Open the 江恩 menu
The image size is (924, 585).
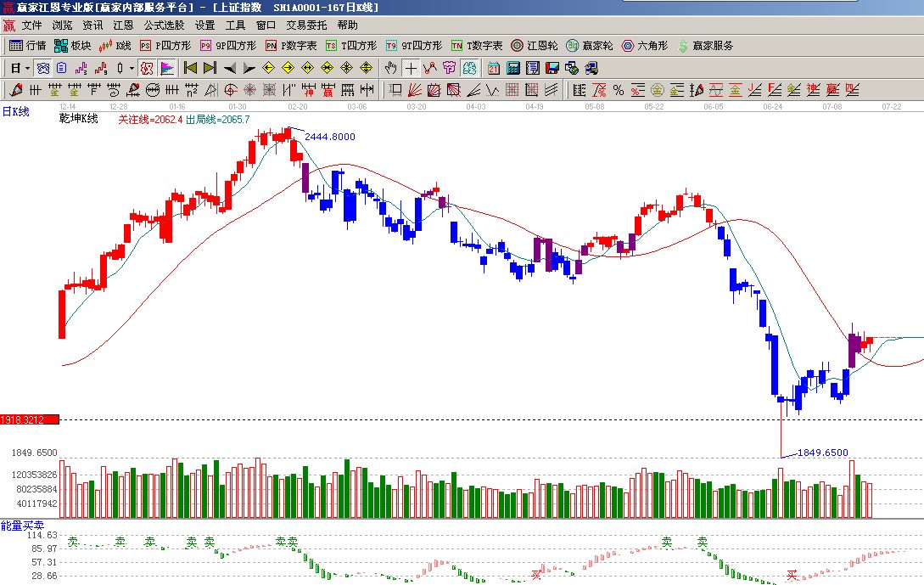tap(124, 25)
